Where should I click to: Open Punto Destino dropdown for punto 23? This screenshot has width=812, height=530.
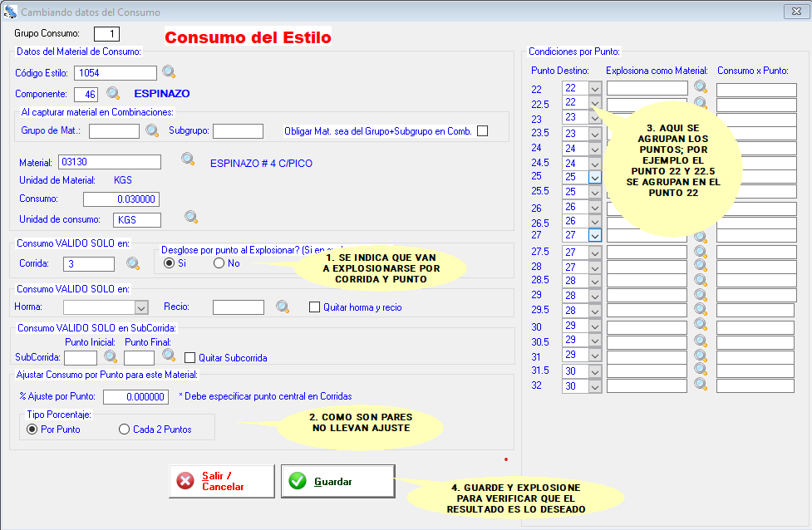tap(595, 118)
